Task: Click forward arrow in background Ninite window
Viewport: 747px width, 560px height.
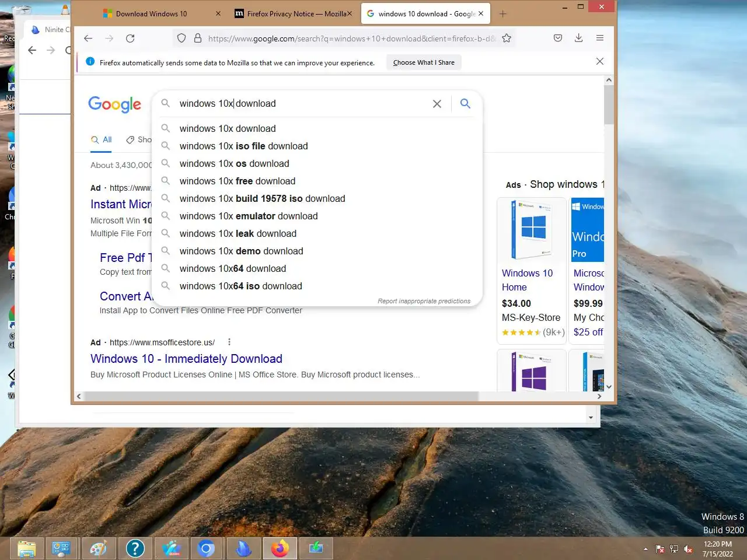Action: pos(51,51)
